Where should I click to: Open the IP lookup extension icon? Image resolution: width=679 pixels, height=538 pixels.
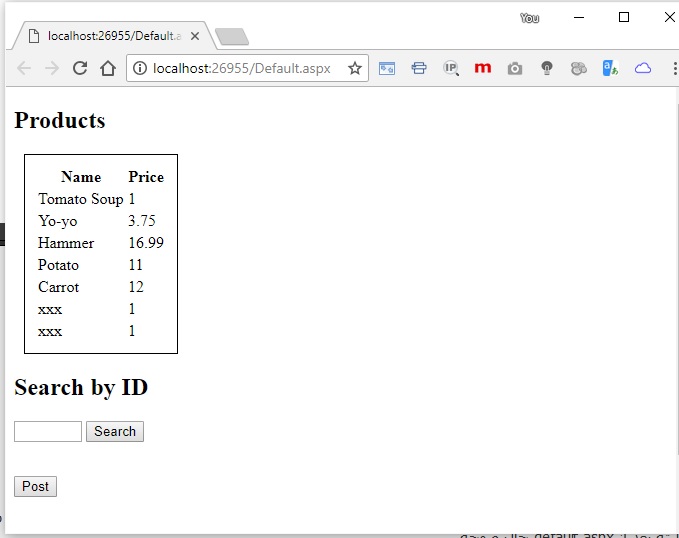pos(450,68)
